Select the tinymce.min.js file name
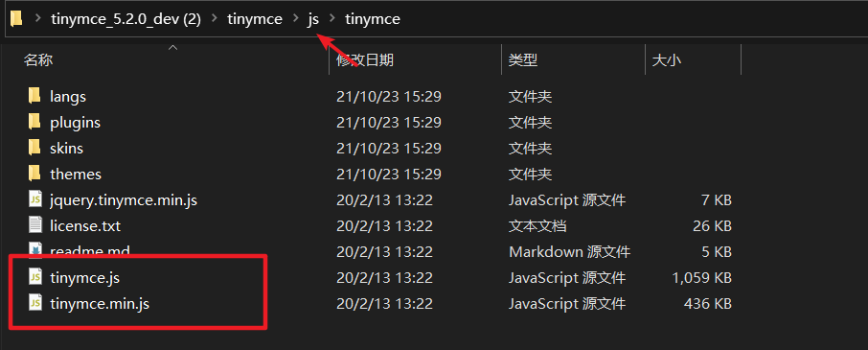 [100, 303]
